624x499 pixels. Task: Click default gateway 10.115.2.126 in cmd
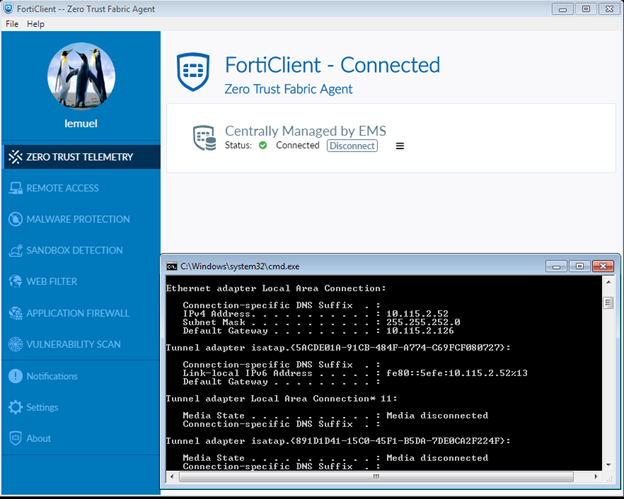tap(420, 331)
